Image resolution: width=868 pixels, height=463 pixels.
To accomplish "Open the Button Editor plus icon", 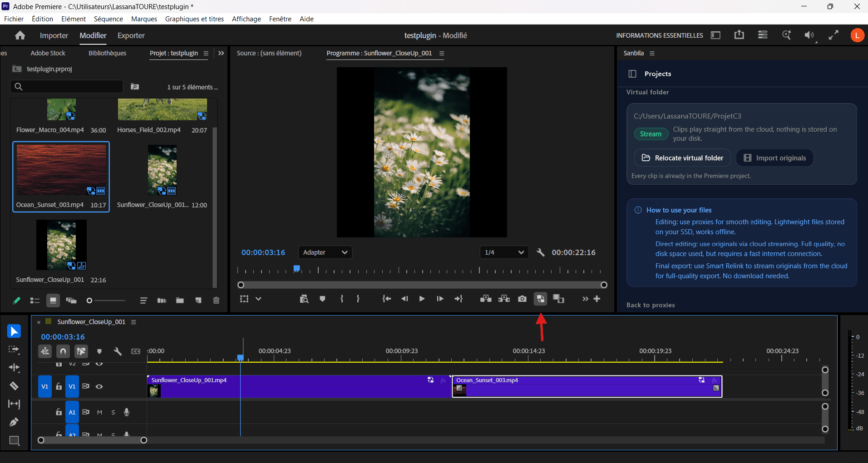I will pos(597,299).
